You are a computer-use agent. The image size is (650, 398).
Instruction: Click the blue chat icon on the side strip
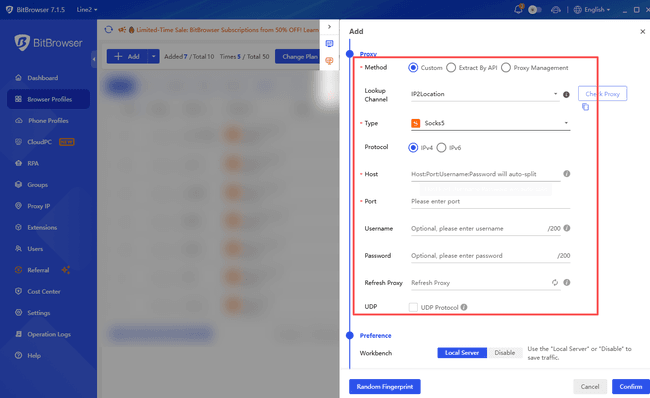330,44
